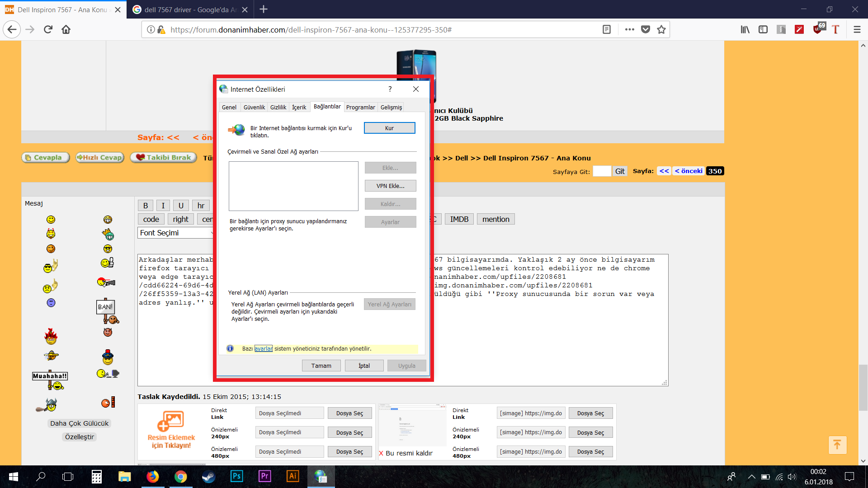
Task: Switch to the Güvenlik tab
Action: (x=254, y=107)
